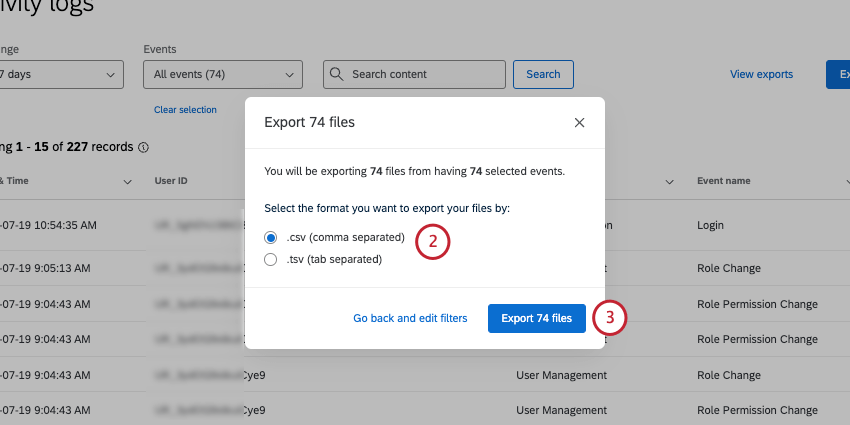Open the All events (74) dropdown

tap(222, 74)
